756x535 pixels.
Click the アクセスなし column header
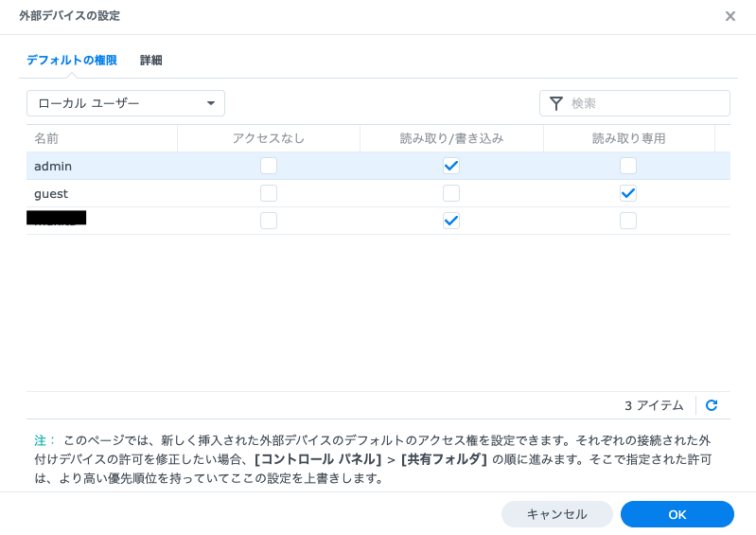pyautogui.click(x=269, y=138)
